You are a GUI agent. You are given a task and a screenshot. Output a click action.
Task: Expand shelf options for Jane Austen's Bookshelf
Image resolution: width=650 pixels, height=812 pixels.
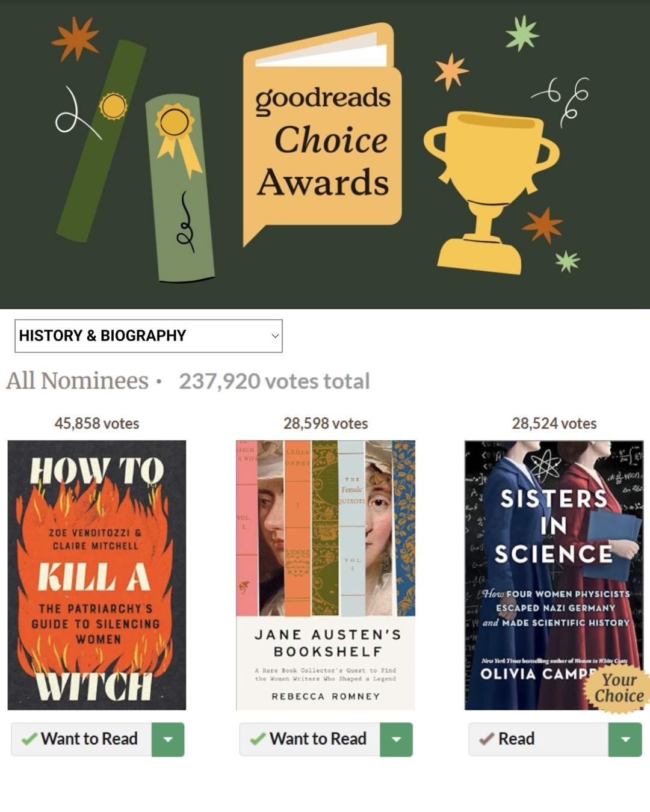pyautogui.click(x=397, y=739)
